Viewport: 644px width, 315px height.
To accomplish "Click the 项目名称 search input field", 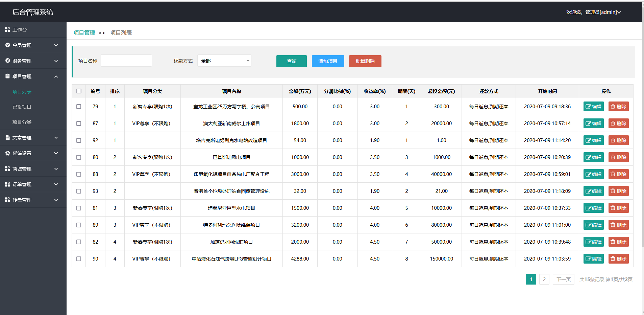I will pyautogui.click(x=126, y=61).
